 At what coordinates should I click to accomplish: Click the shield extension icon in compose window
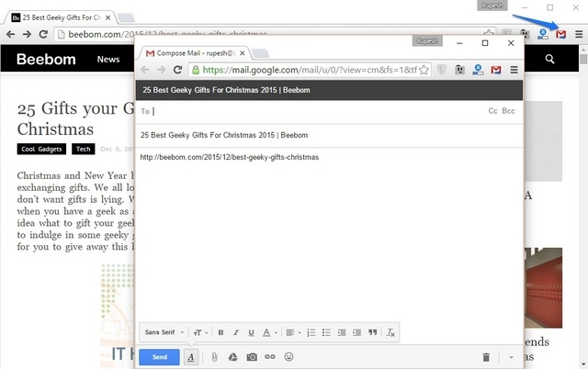[442, 70]
